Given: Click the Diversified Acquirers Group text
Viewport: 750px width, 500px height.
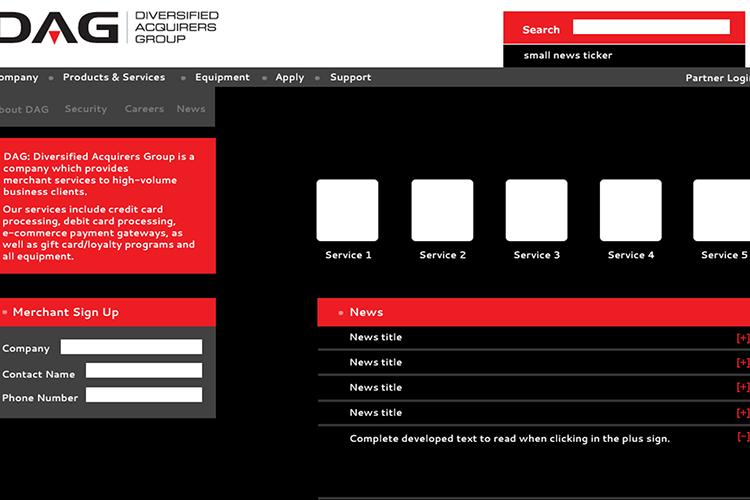Looking at the screenshot, I should (x=176, y=27).
